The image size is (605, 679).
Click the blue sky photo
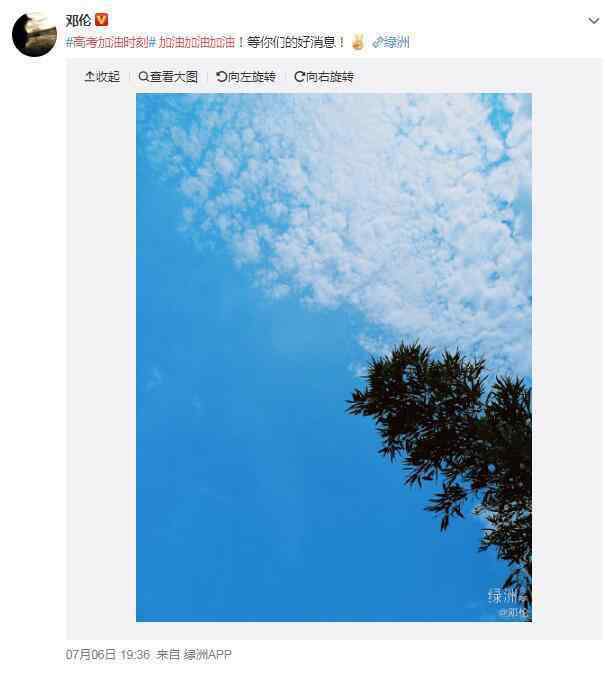point(334,358)
